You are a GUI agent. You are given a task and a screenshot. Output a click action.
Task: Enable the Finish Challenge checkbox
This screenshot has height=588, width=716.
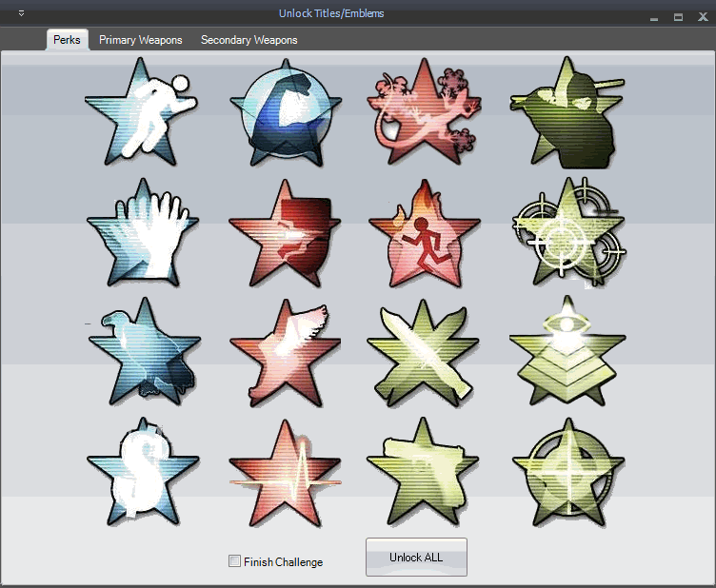235,561
